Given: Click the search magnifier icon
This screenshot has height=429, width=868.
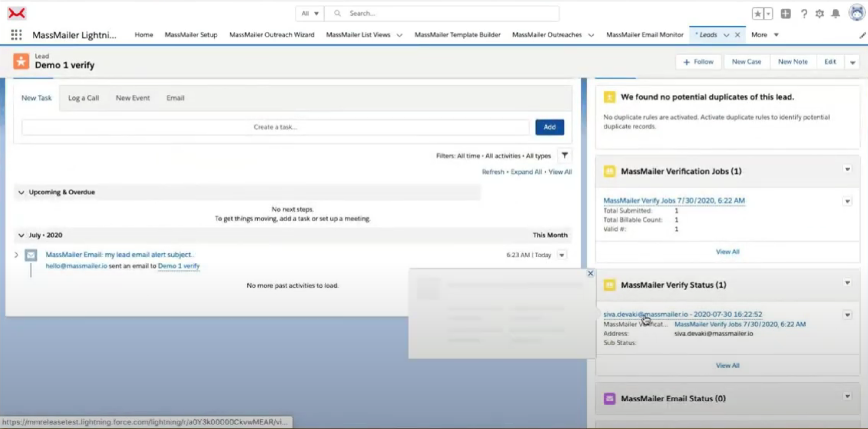Looking at the screenshot, I should [x=337, y=13].
